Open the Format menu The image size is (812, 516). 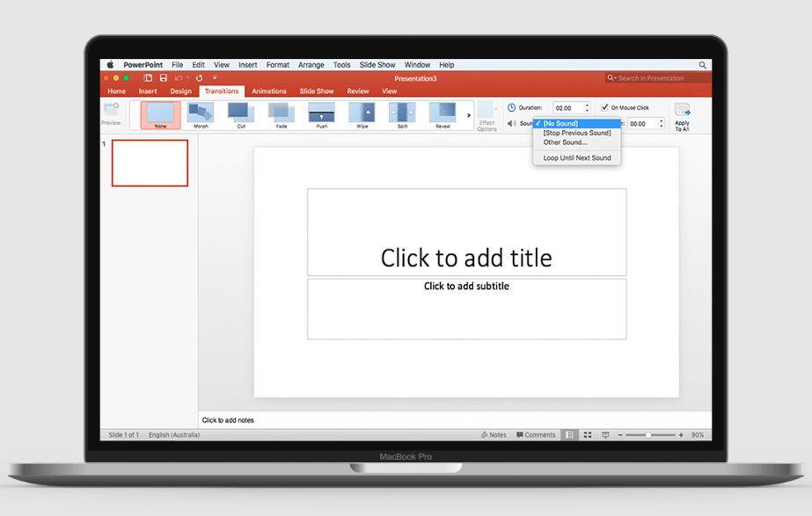(x=278, y=65)
